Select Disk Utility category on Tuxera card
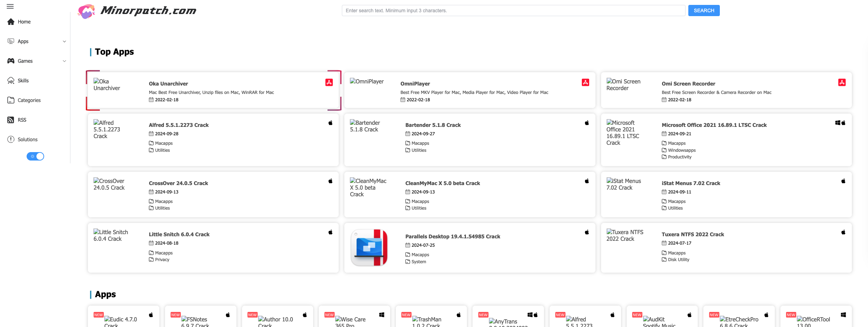The image size is (868, 327). pyautogui.click(x=678, y=260)
